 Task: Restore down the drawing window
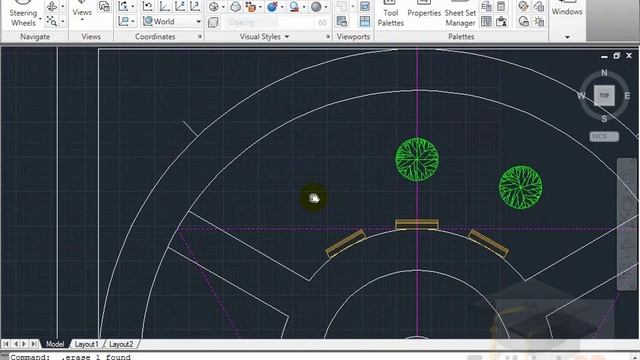616,56
